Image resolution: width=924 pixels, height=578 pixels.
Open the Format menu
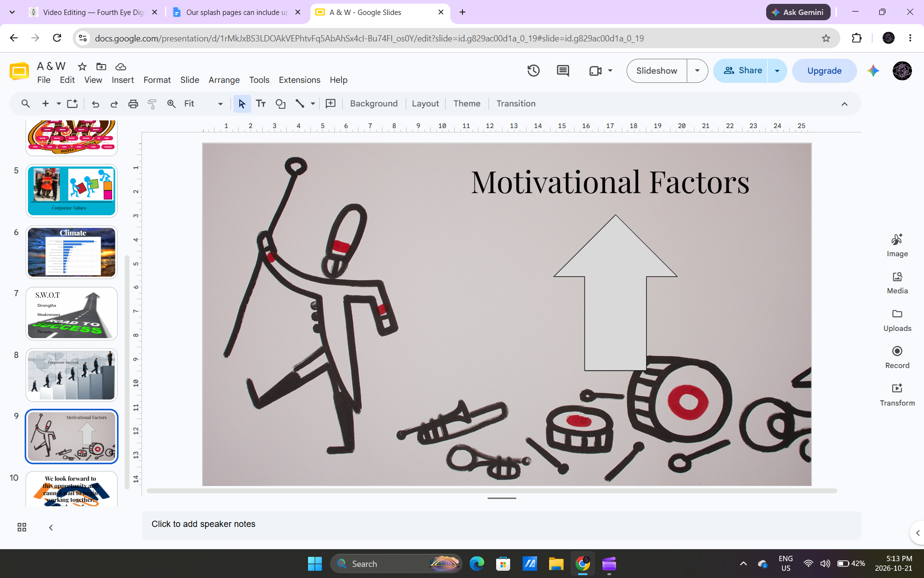(x=157, y=80)
